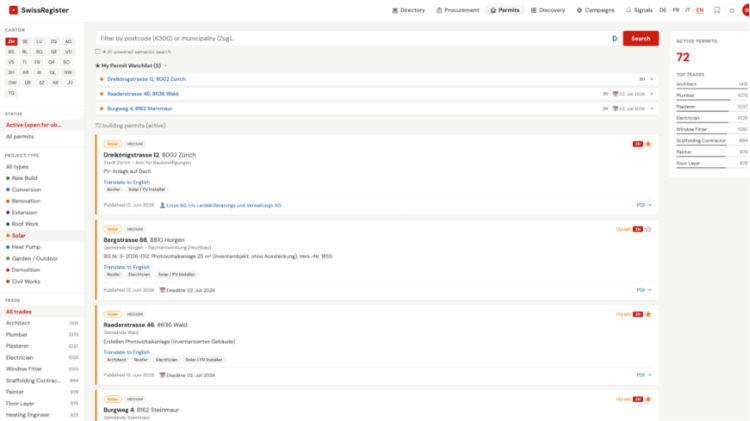Click the blue icon inside the search field
The width and height of the screenshot is (750, 421).
coord(615,38)
